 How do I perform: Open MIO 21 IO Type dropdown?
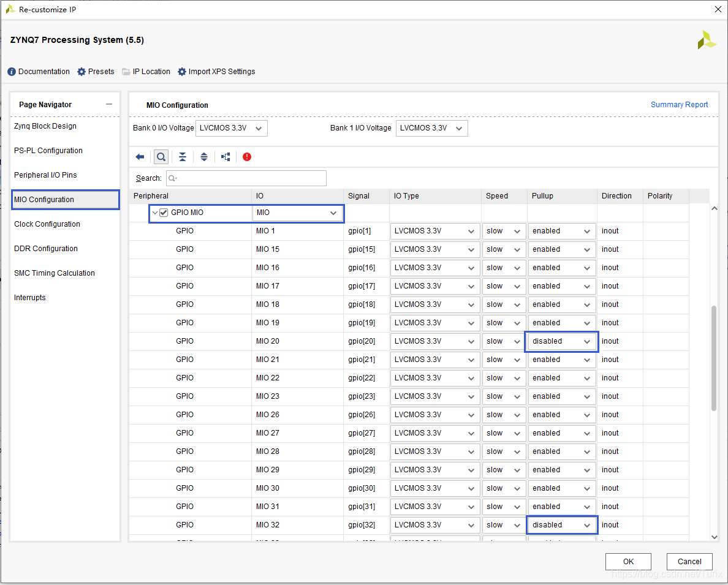tap(434, 360)
